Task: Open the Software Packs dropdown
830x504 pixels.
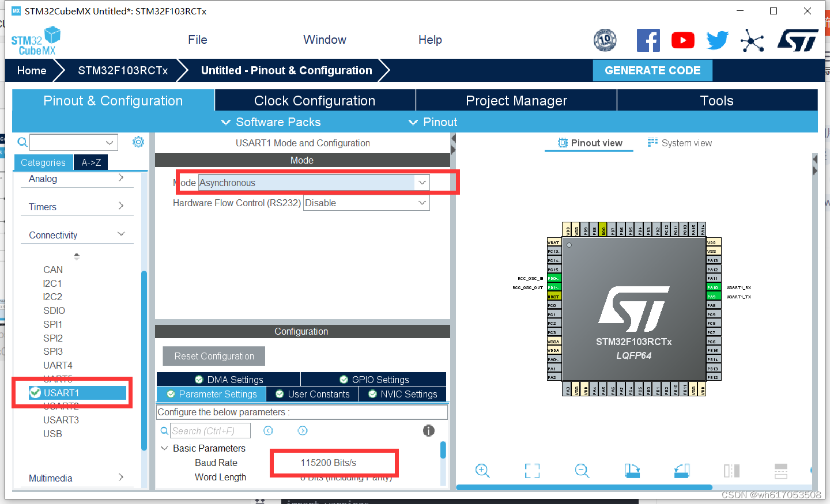Action: (271, 122)
